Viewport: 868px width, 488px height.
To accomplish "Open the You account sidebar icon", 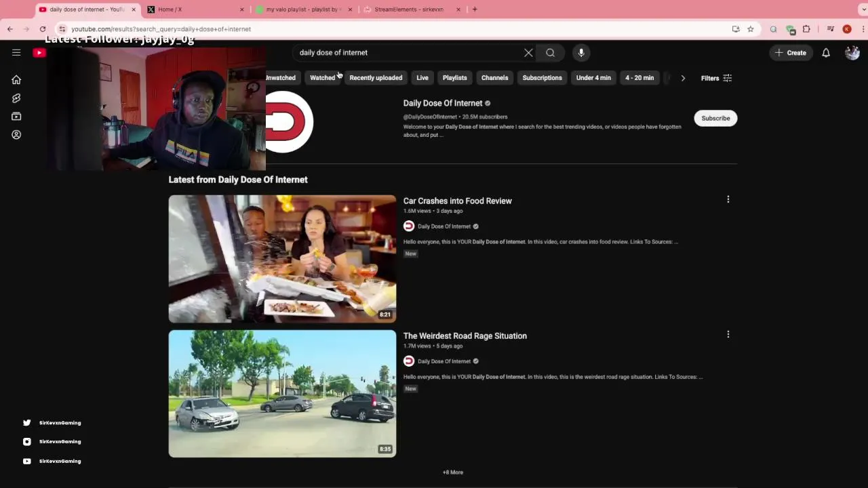I will pos(16,135).
